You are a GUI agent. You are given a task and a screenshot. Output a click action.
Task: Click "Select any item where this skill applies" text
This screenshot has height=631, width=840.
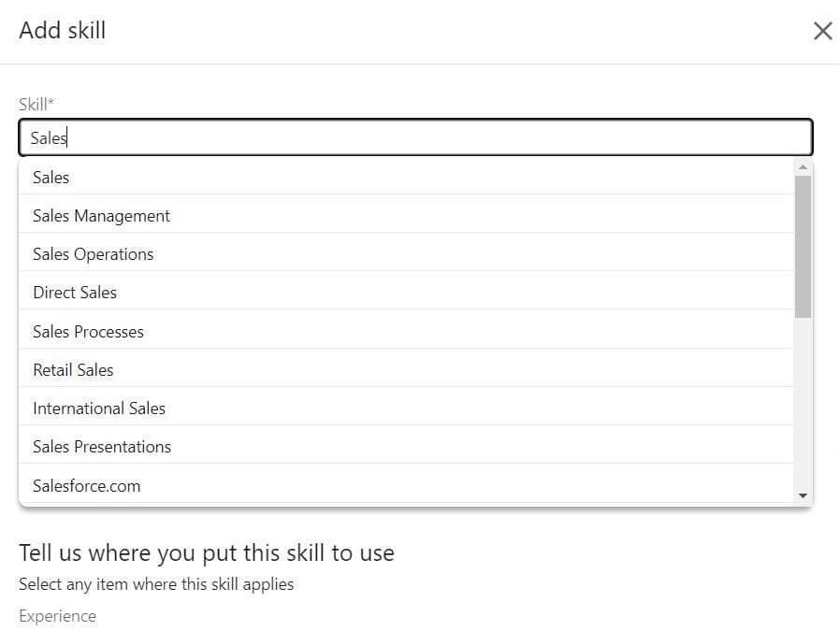pyautogui.click(x=156, y=583)
